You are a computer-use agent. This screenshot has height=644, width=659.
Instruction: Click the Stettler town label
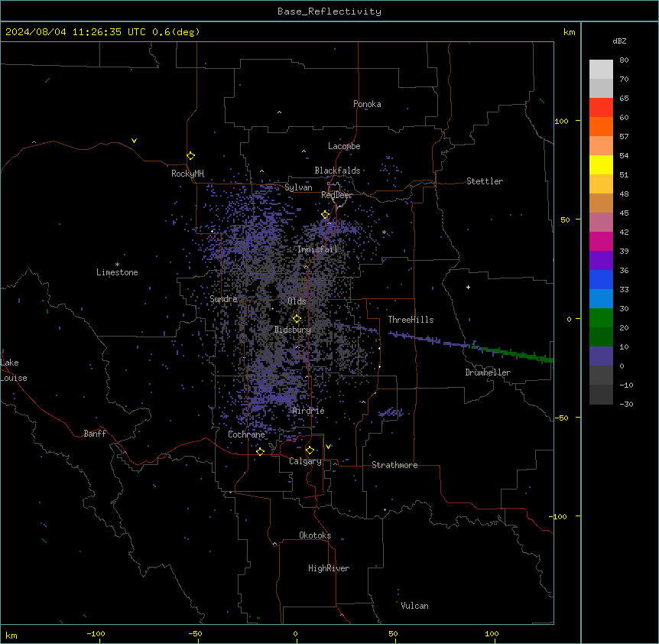coord(485,181)
